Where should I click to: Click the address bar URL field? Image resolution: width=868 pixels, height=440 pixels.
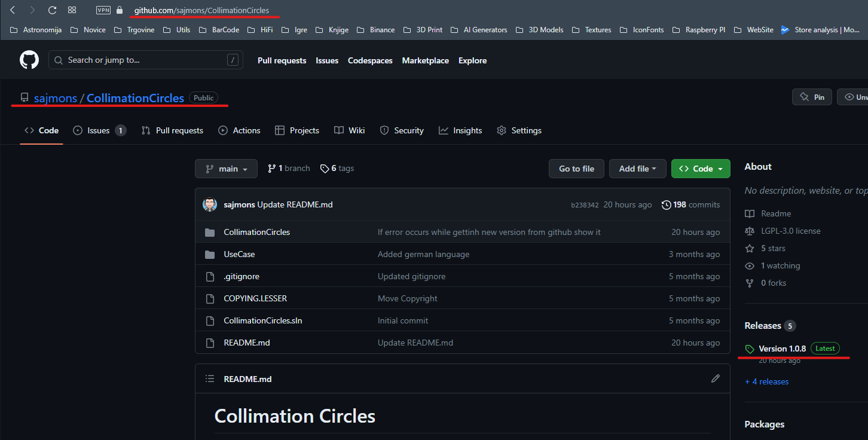(x=201, y=10)
